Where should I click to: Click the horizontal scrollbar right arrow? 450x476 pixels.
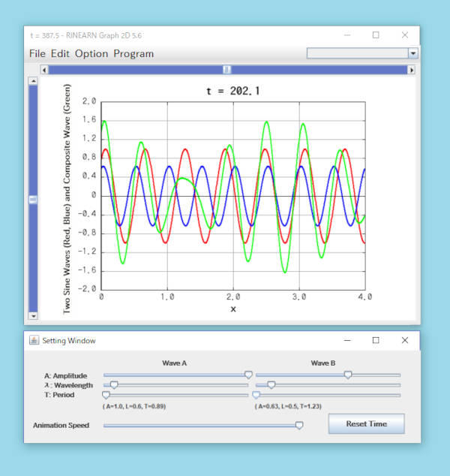(411, 70)
